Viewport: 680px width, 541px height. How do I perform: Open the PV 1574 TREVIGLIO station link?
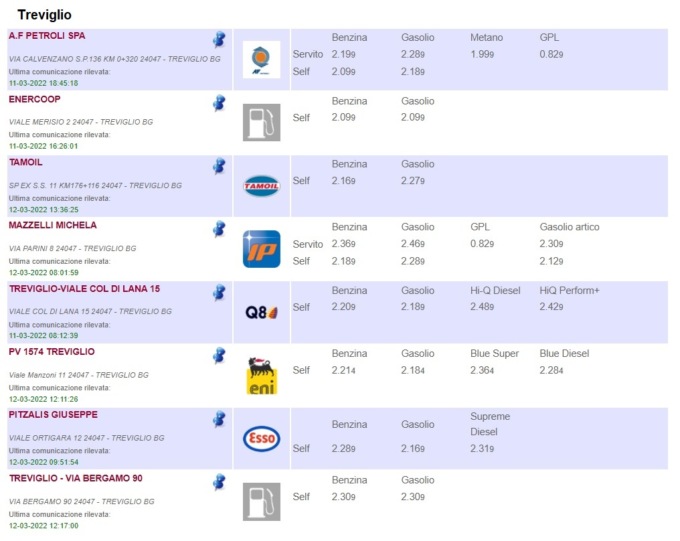(x=52, y=352)
